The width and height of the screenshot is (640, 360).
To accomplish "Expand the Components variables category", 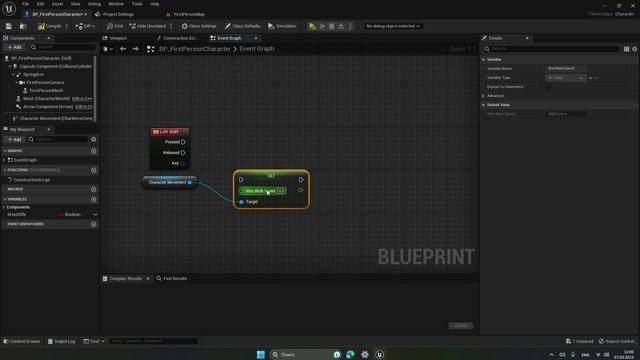I will pyautogui.click(x=4, y=207).
